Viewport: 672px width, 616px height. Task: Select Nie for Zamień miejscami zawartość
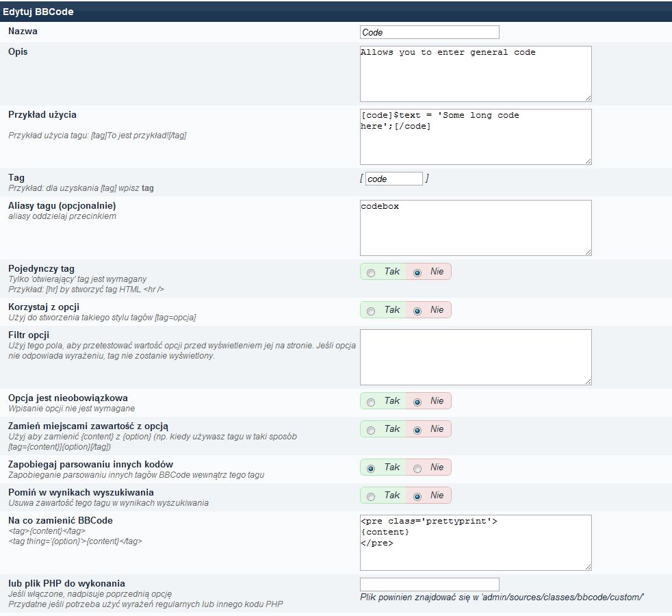point(417,430)
